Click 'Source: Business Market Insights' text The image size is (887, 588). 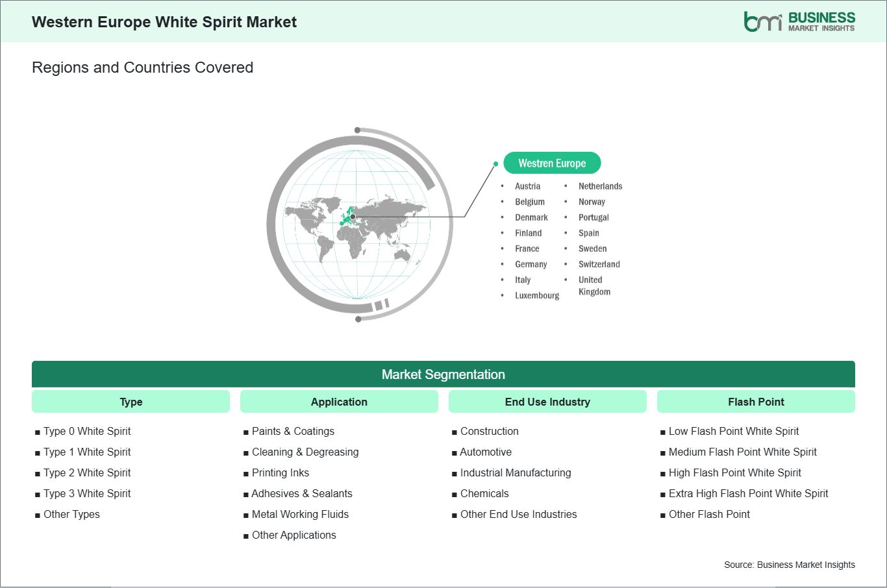[790, 565]
